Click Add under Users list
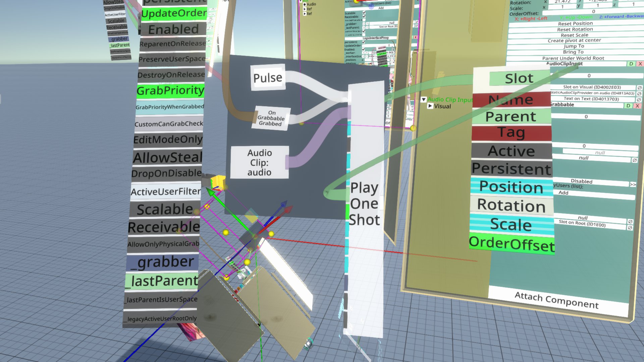 (594, 194)
